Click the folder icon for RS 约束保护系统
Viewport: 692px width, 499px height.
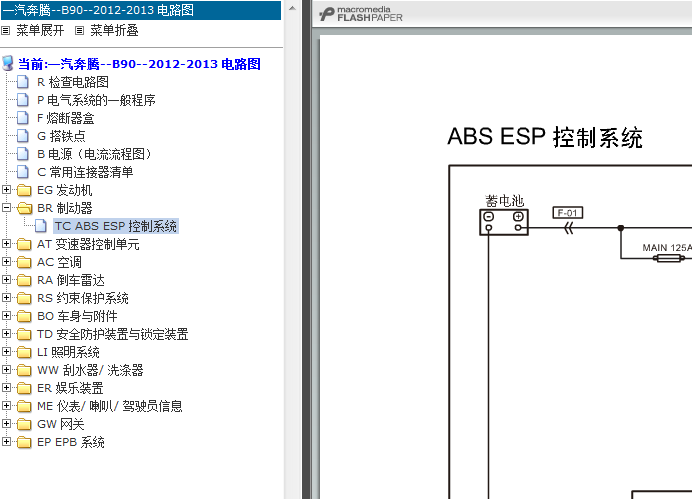click(x=24, y=298)
